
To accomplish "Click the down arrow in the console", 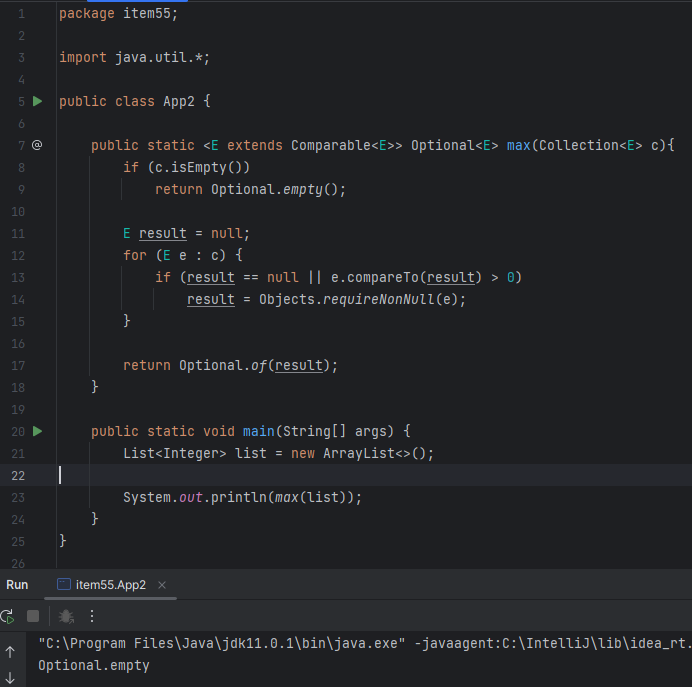I will [x=10, y=678].
